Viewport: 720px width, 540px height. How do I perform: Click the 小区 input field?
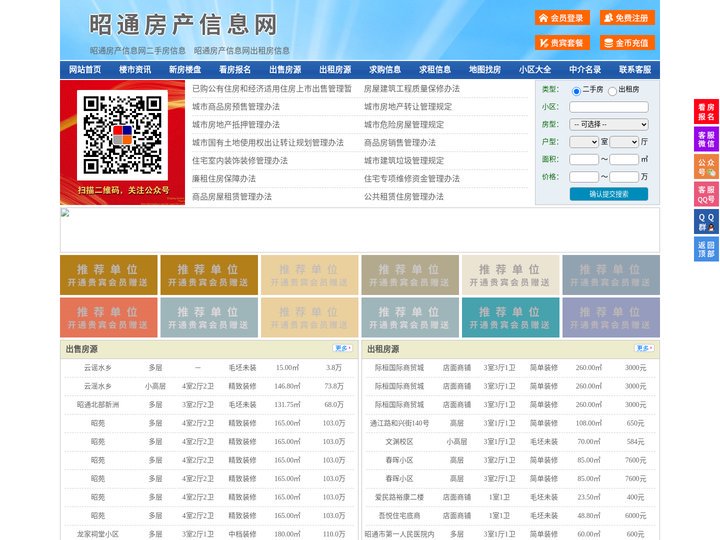coord(608,107)
